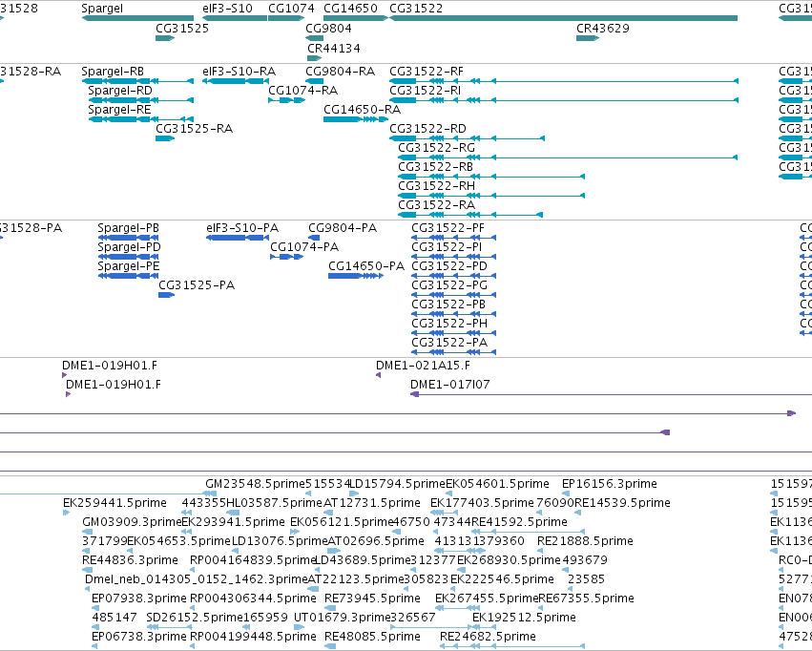Click transcript CG31525-RA
This screenshot has height=651, width=812.
195,129
